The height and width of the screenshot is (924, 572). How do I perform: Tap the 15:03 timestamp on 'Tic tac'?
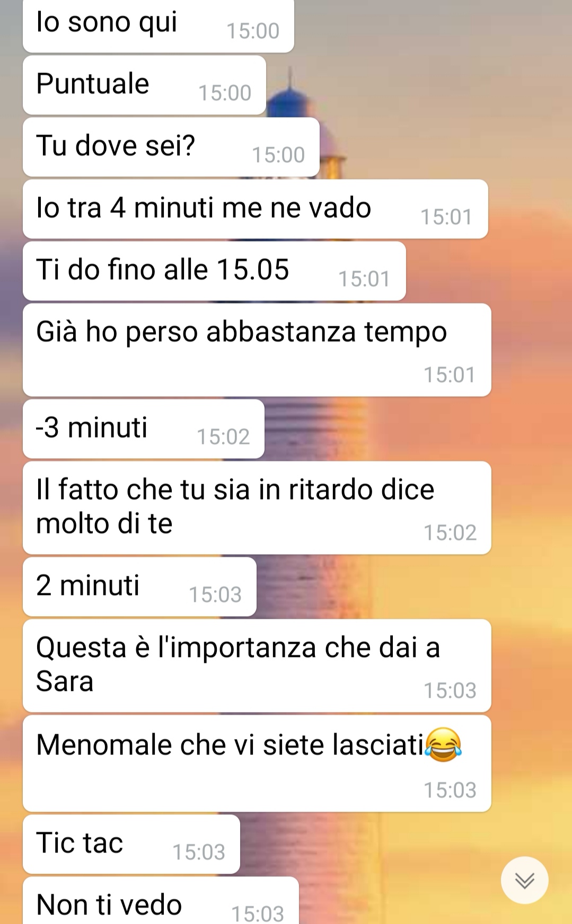[199, 852]
